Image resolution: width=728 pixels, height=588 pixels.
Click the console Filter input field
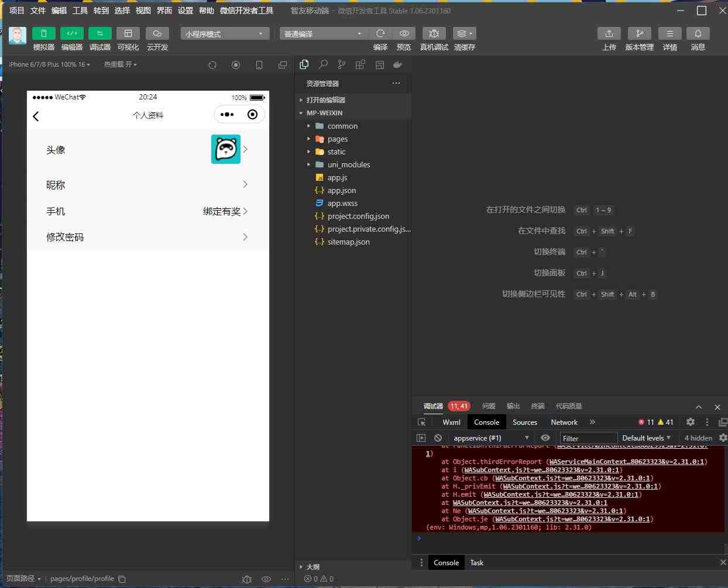point(588,438)
